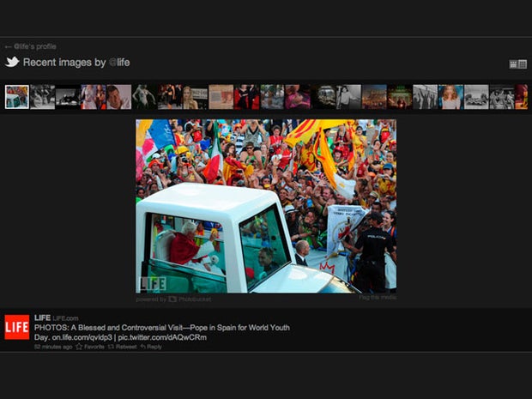
Task: Switch to filmstrip view icon
Action: click(x=513, y=64)
